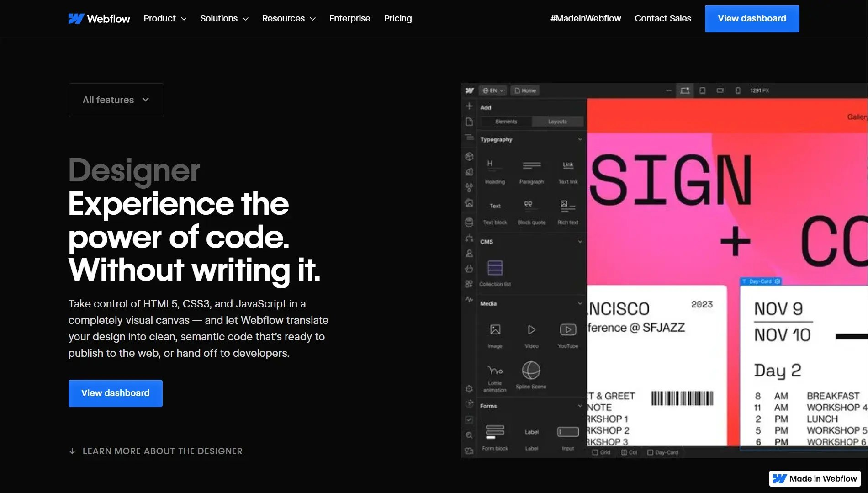Viewport: 868px width, 493px height.
Task: Expand the Product menu
Action: click(x=165, y=19)
